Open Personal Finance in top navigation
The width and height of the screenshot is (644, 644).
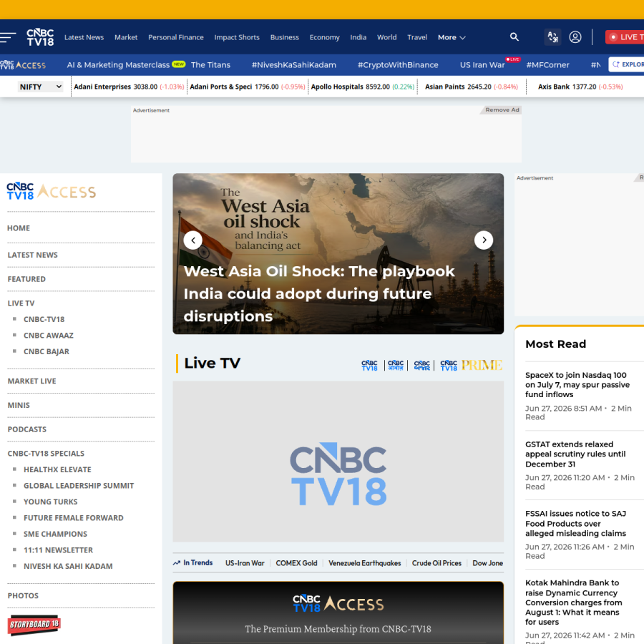(176, 37)
